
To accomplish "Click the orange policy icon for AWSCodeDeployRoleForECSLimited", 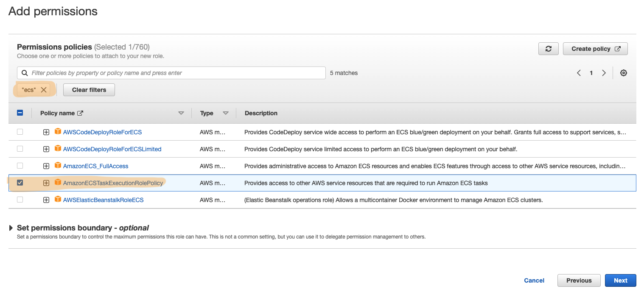I will [58, 149].
